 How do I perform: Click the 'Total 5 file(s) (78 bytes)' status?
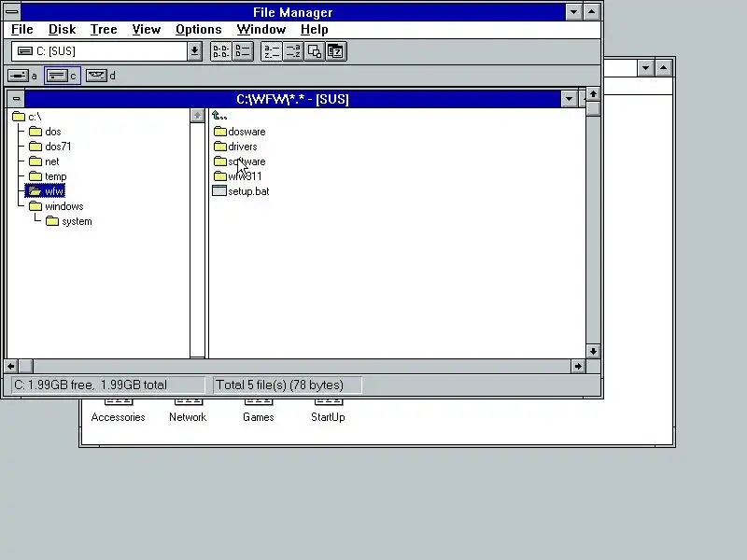pyautogui.click(x=288, y=385)
